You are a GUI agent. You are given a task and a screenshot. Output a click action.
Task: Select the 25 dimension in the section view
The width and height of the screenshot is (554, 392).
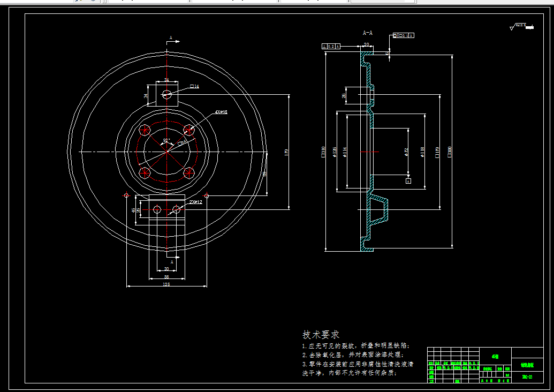344,96
